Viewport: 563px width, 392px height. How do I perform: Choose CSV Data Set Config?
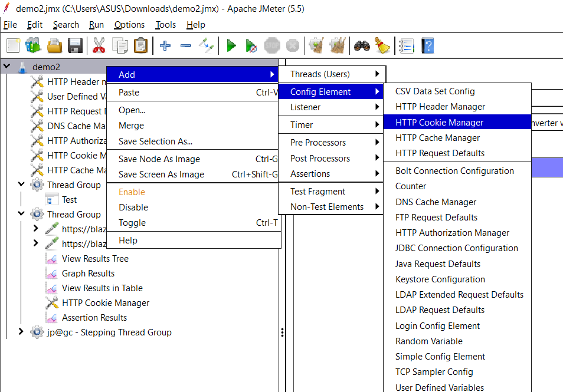(457, 91)
